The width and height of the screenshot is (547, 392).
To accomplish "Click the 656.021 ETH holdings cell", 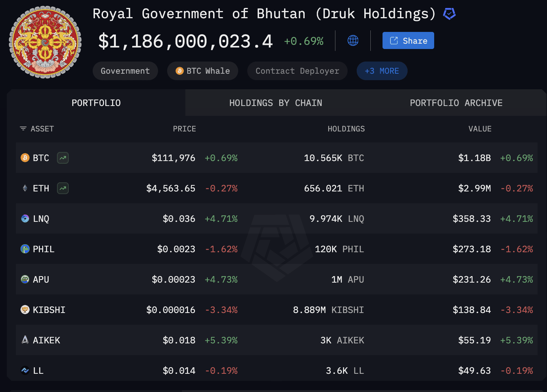I will (x=334, y=188).
